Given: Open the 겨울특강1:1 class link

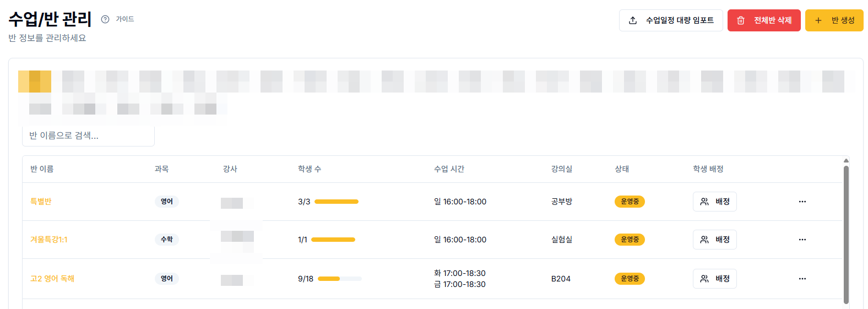Looking at the screenshot, I should point(49,240).
